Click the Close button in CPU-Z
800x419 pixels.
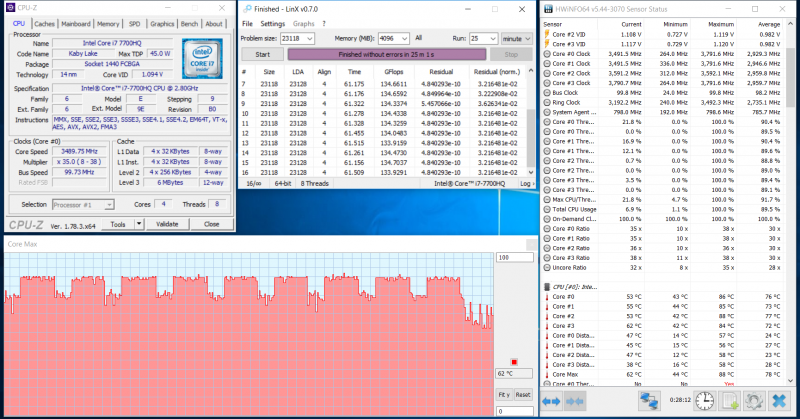pyautogui.click(x=211, y=224)
